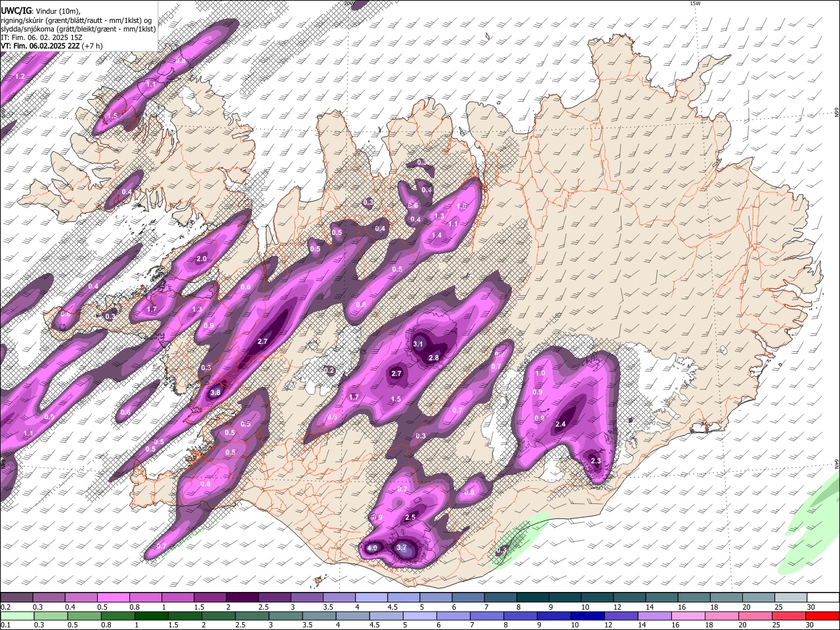Click the white upper-legend swatch after 30
Image resolution: width=840 pixels, height=630 pixels.
pos(823,598)
